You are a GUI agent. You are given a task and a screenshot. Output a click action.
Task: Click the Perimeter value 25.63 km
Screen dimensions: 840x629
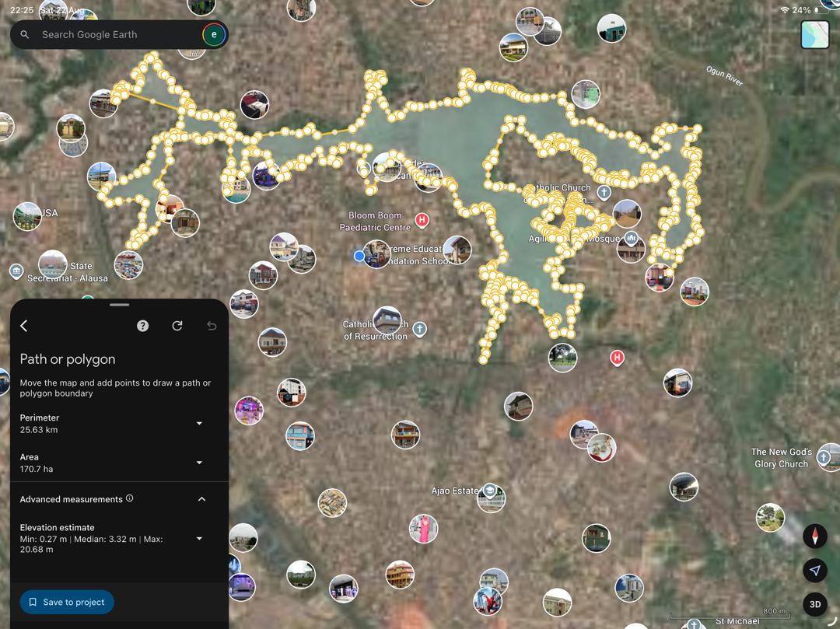click(x=39, y=430)
